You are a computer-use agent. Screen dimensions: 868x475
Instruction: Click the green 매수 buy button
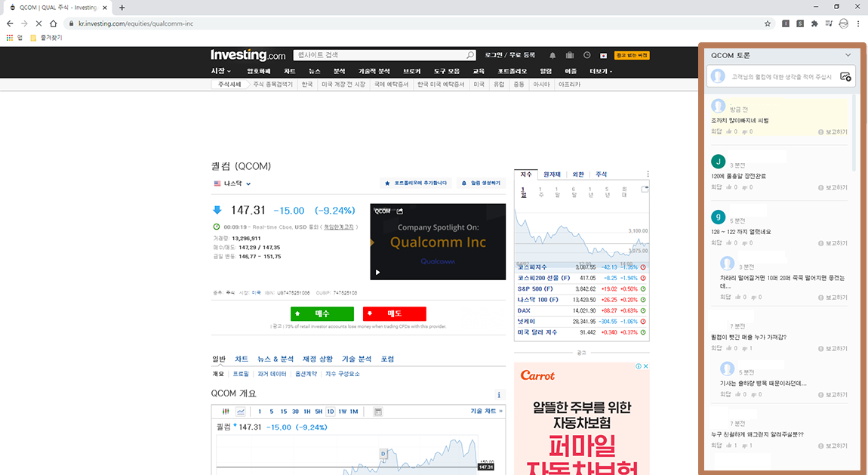click(x=322, y=314)
